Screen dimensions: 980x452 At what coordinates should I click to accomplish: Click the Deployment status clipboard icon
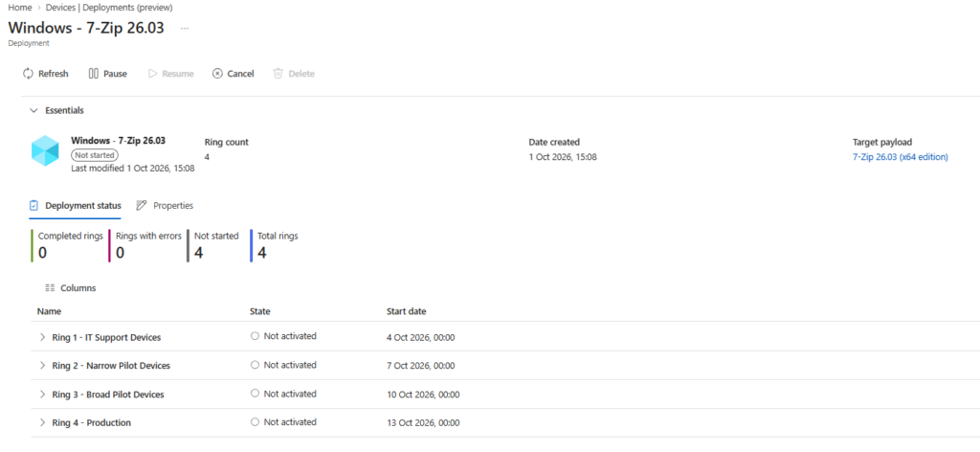point(33,205)
